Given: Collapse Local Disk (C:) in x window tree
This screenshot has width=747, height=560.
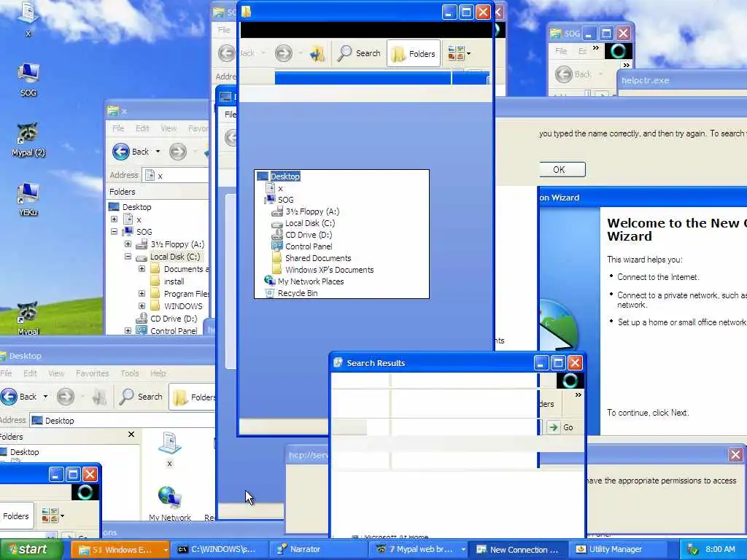Looking at the screenshot, I should pos(128,256).
